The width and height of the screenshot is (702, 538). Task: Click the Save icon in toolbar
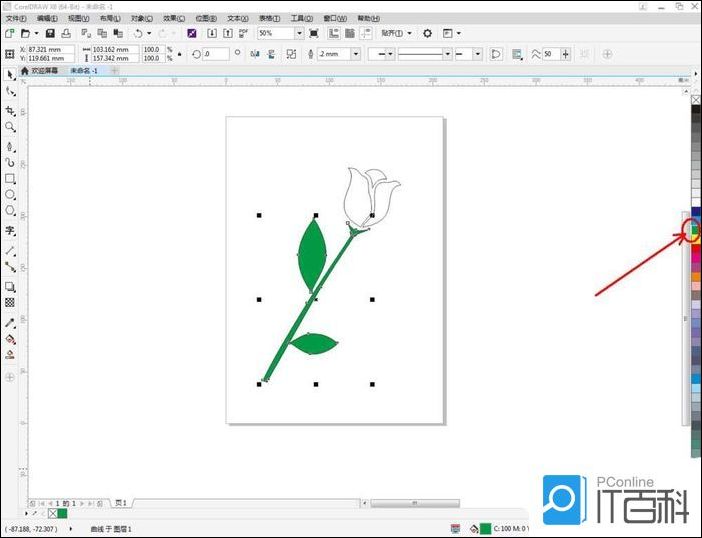coord(50,33)
